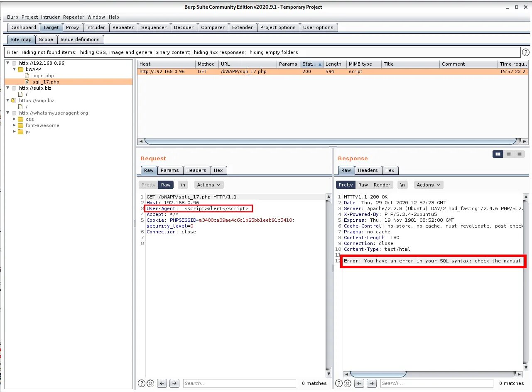The image size is (532, 392).
Task: Sort by the Host column header
Action: coord(166,64)
